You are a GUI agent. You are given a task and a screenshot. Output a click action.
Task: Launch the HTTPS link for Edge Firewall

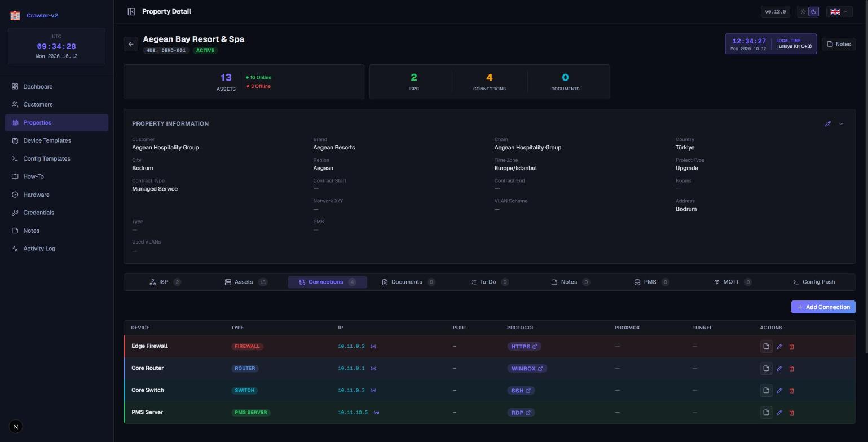pos(525,347)
